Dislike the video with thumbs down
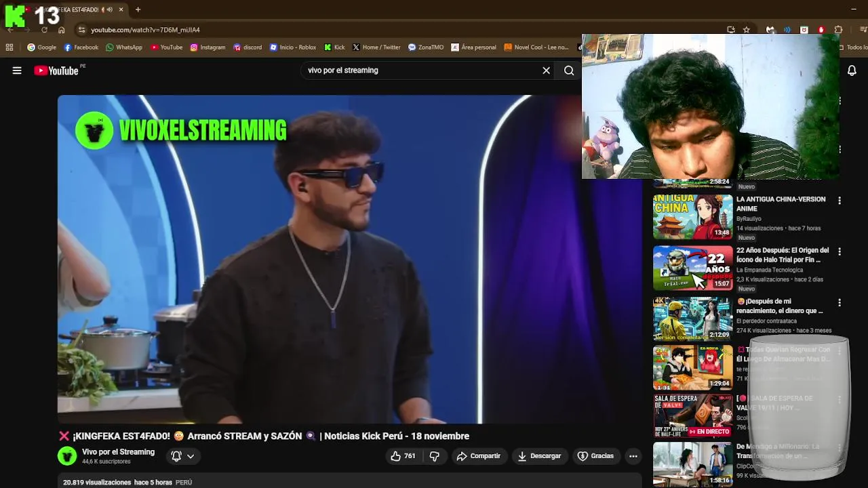The width and height of the screenshot is (868, 488). (x=435, y=456)
